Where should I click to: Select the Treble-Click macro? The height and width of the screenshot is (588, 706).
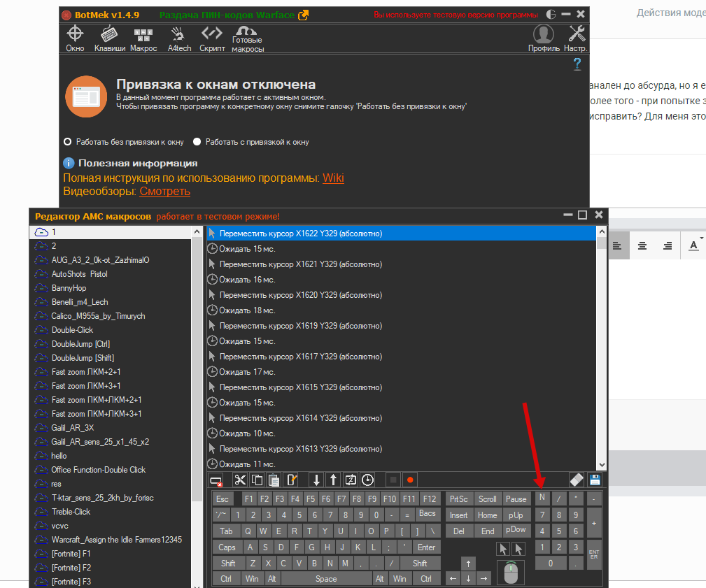point(111,512)
